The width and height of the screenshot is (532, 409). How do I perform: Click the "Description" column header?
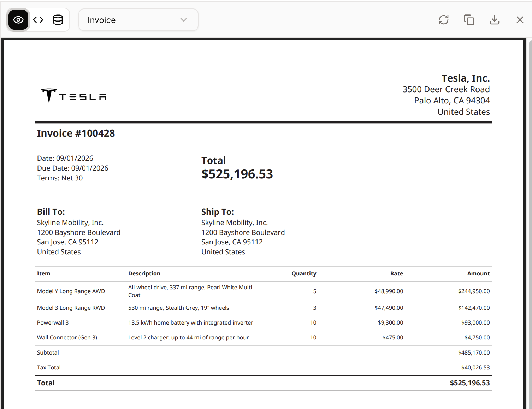144,273
